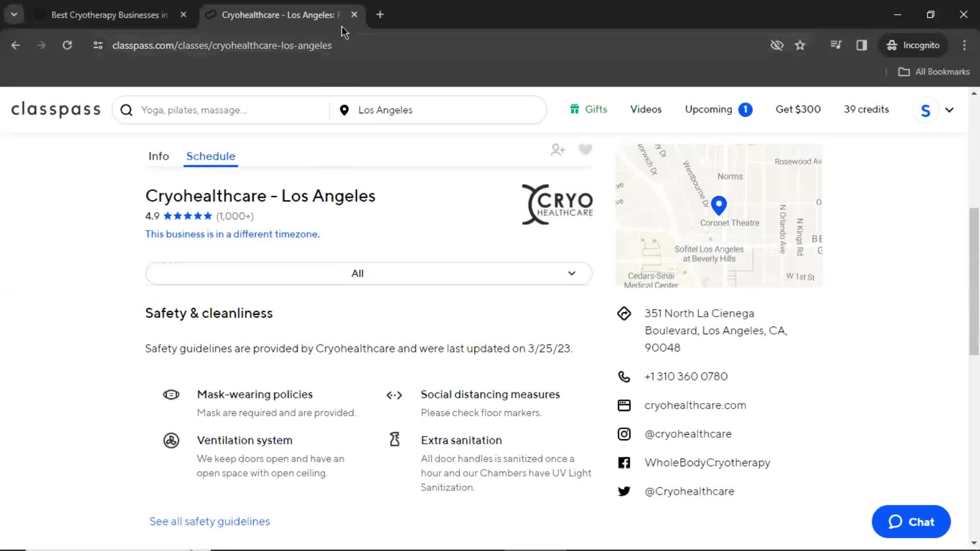Click the Instagram icon

coord(624,434)
